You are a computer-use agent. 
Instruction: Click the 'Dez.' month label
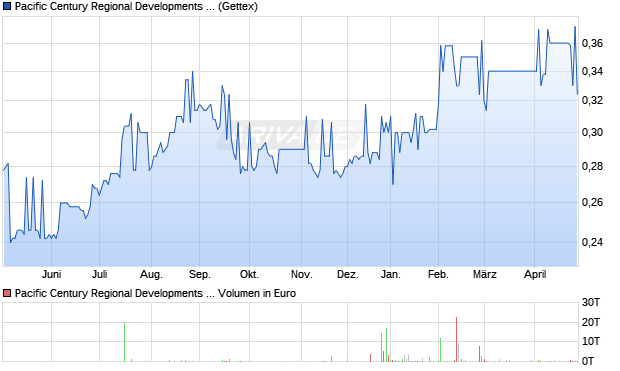tap(348, 274)
